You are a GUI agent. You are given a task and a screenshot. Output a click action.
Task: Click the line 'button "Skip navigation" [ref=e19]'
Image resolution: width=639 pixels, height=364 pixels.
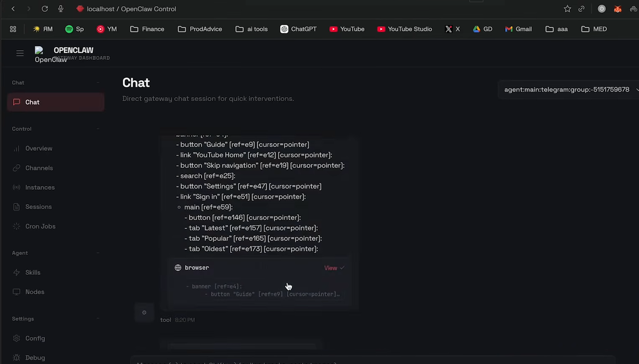260,166
